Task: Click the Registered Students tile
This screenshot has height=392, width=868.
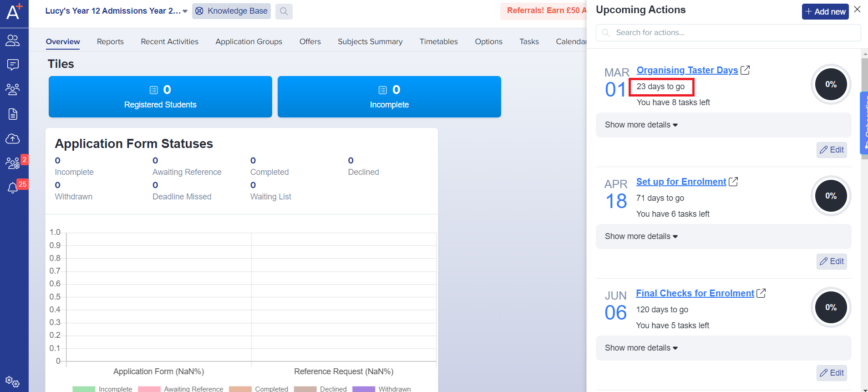Action: coord(160,97)
